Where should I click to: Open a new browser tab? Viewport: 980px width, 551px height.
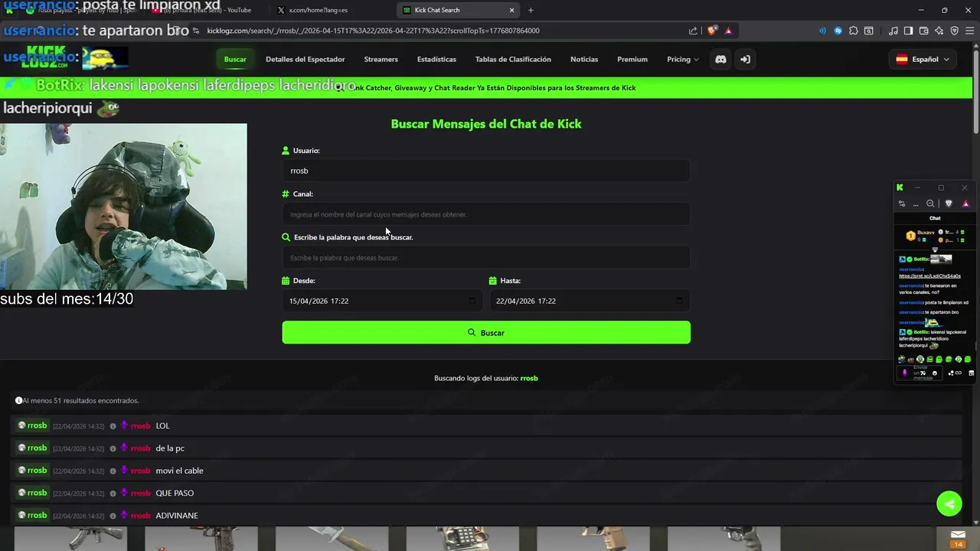coord(531,10)
